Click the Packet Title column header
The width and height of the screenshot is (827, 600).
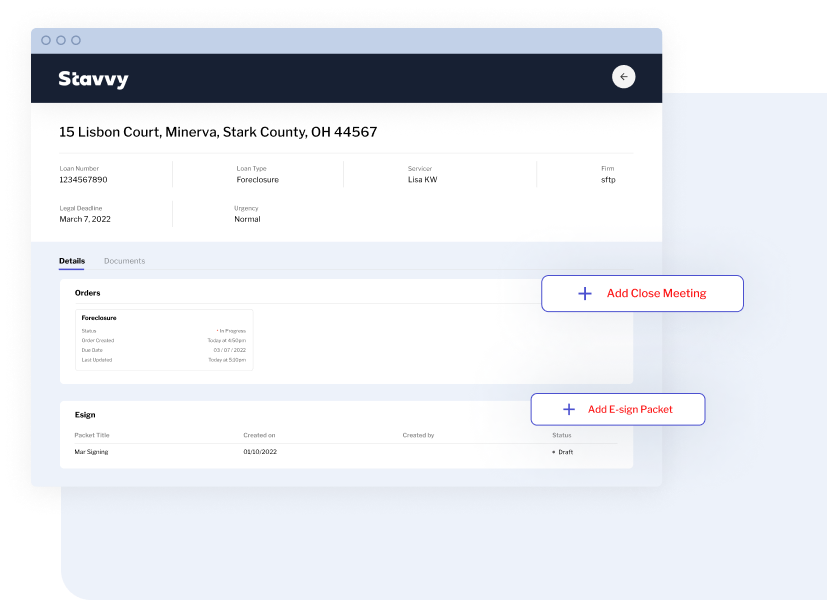pos(92,436)
